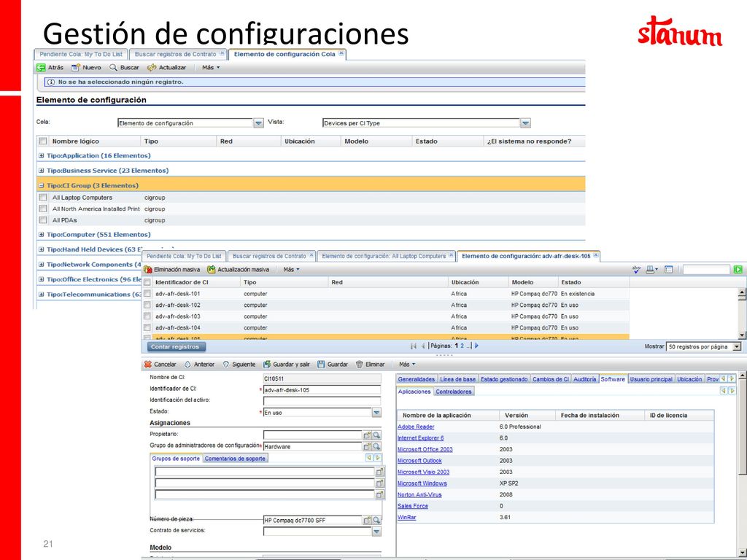The image size is (747, 560).
Task: Expand the Tipo:Computer group
Action: (42, 235)
